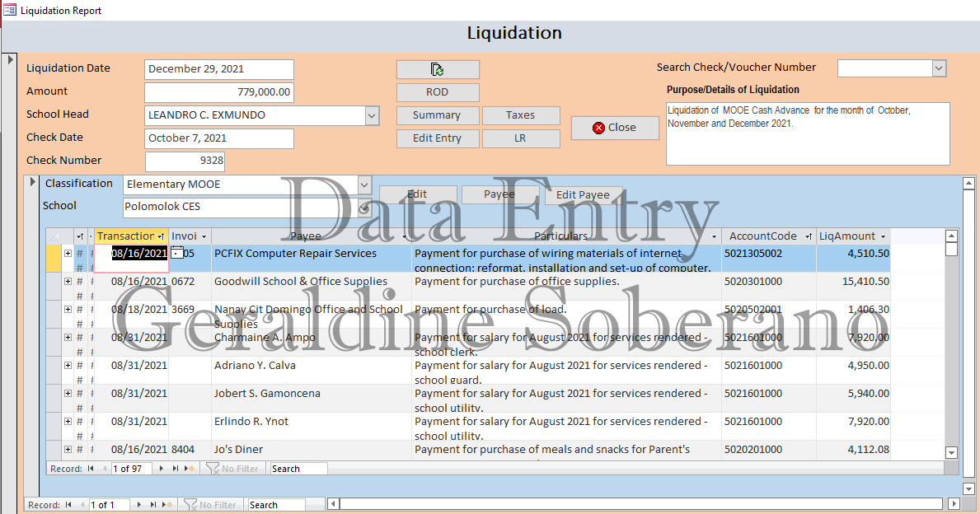Jump to last record in the '1 of 1' navigator
980x514 pixels.
[152, 505]
